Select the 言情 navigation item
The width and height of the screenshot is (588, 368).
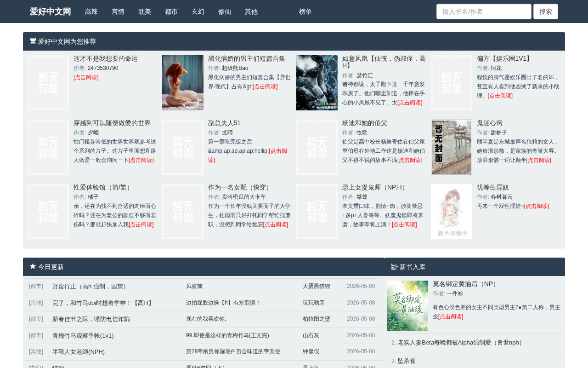pos(118,11)
